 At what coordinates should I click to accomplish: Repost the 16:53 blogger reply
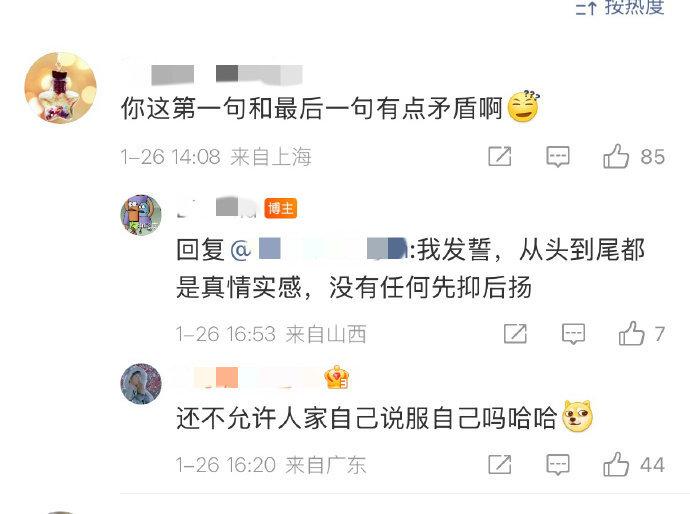515,334
